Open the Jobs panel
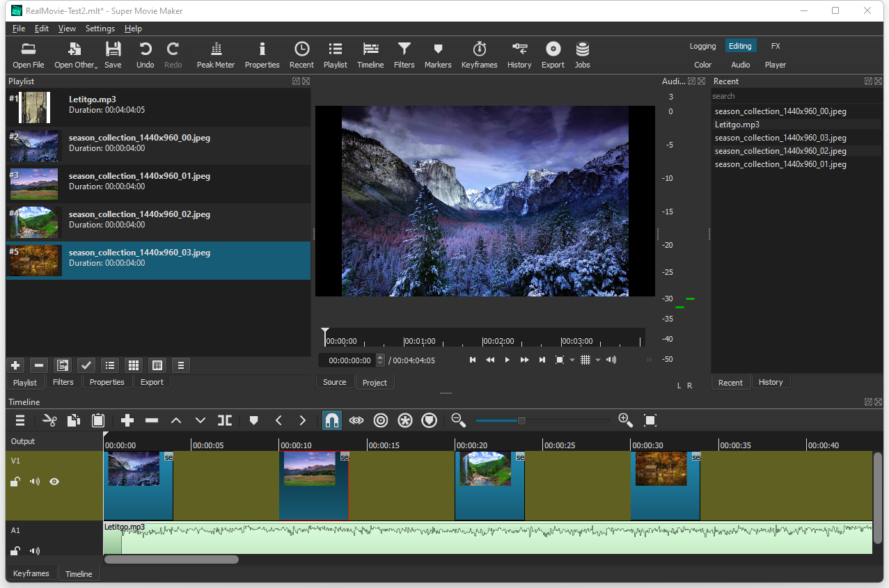Screen dimensions: 889x588 (x=582, y=55)
